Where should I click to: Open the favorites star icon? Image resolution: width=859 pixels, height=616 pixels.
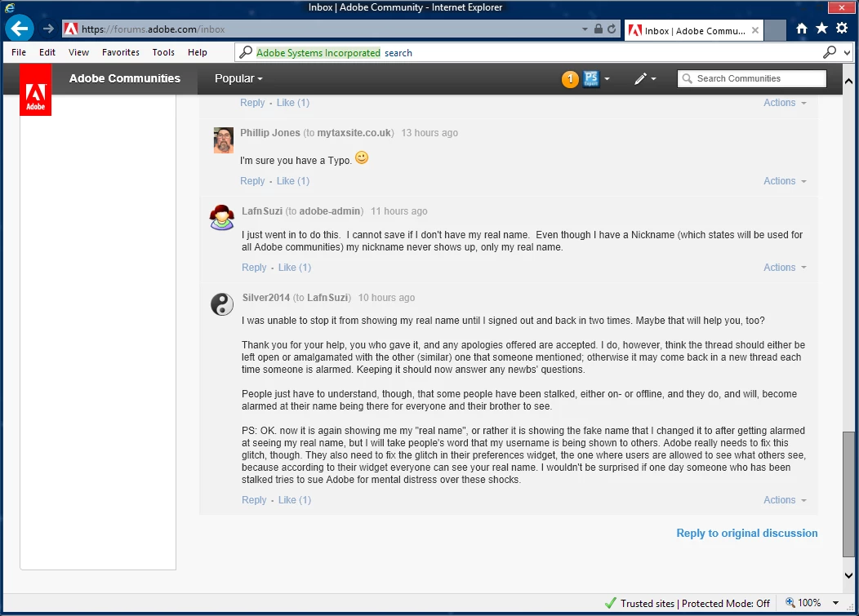pos(821,29)
